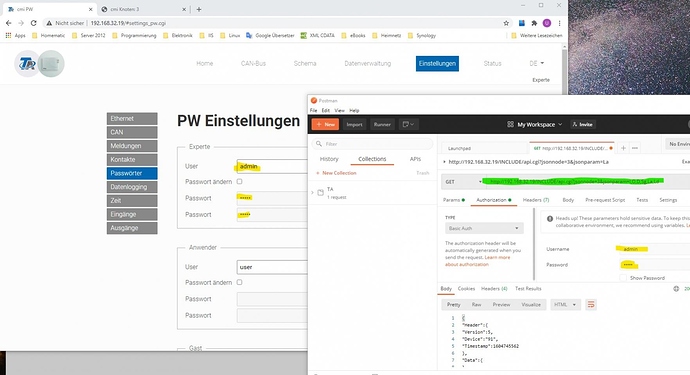Image resolution: width=690 pixels, height=375 pixels.
Task: Click the Experte User input field
Action: 272,166
